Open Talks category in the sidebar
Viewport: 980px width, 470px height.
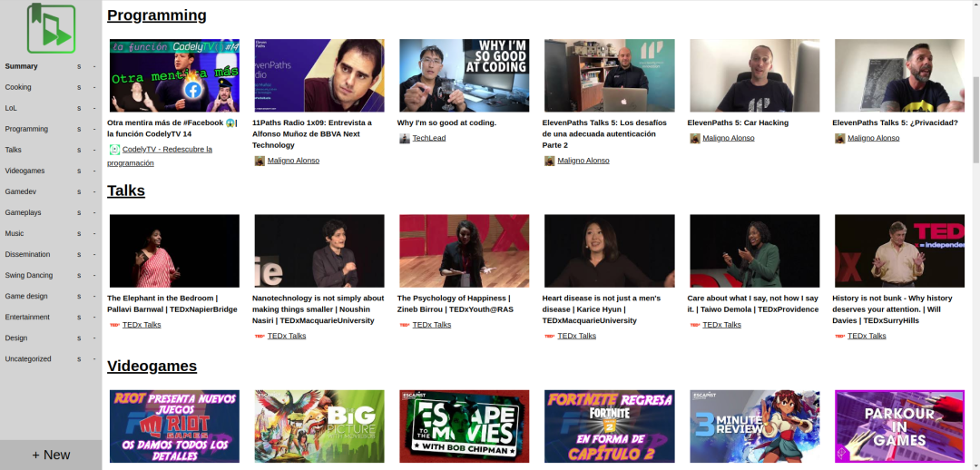pos(13,150)
